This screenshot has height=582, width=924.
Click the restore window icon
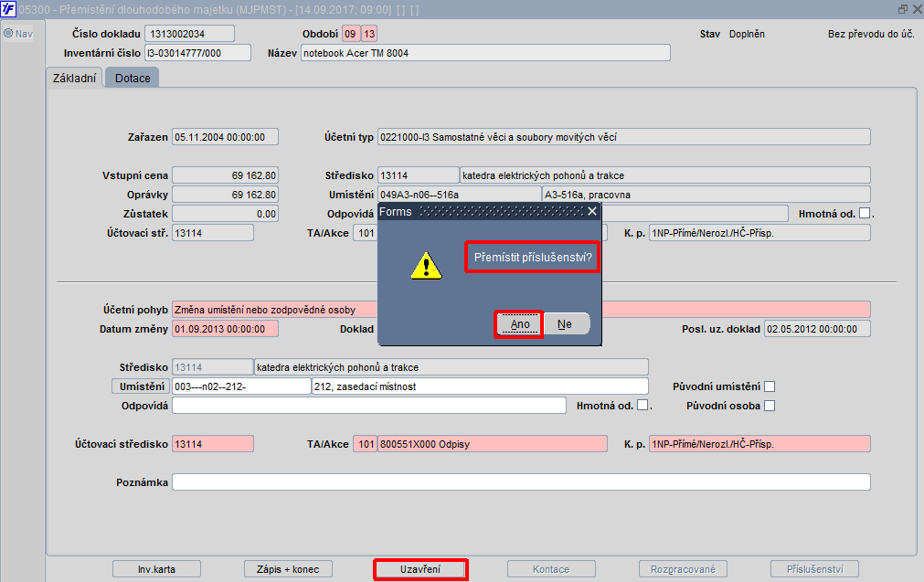point(902,9)
